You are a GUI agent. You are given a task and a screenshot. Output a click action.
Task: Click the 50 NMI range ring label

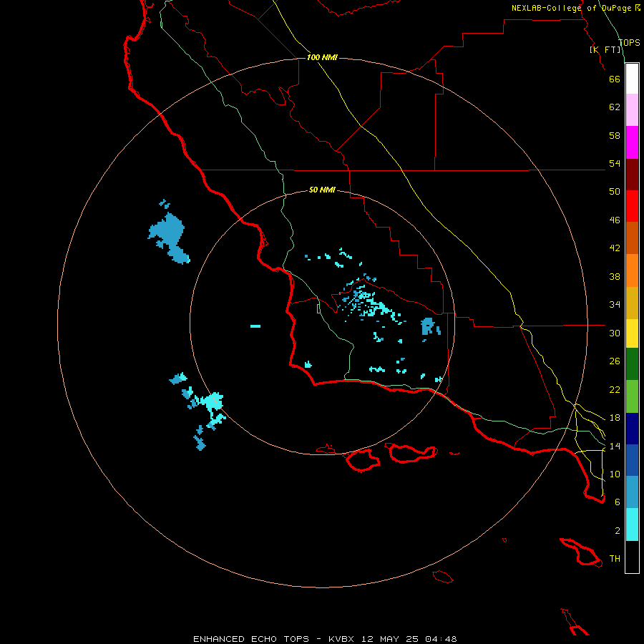point(322,190)
